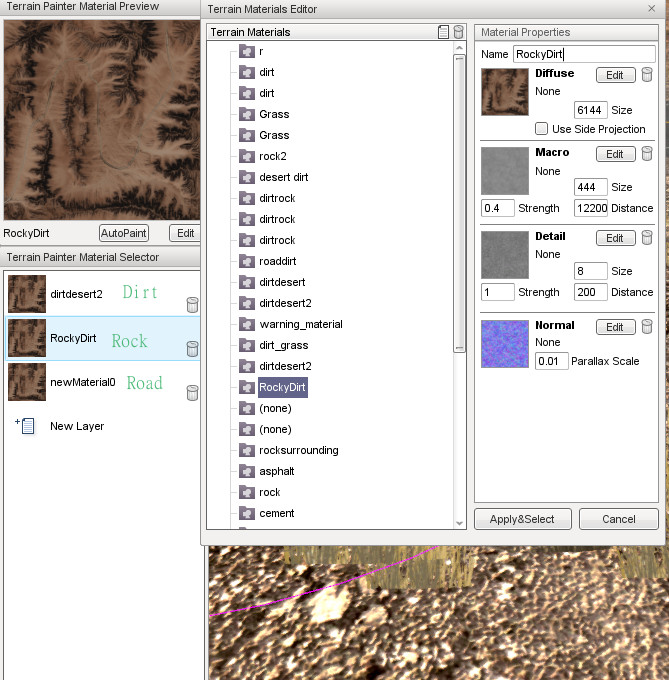Click the icon beside desert dirt material

click(247, 177)
